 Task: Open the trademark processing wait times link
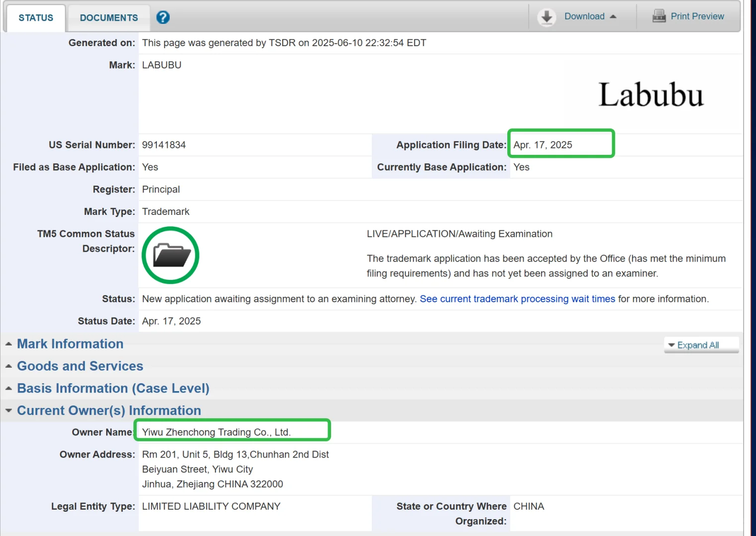(517, 299)
